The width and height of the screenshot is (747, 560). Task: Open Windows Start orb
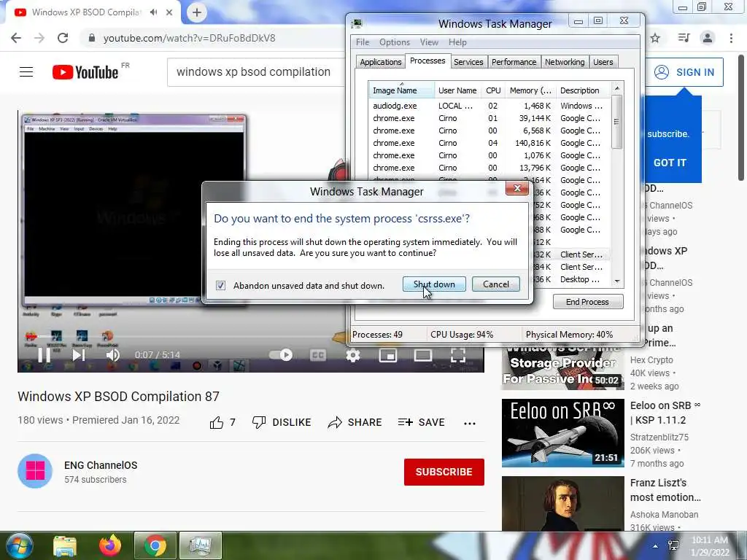click(x=19, y=545)
